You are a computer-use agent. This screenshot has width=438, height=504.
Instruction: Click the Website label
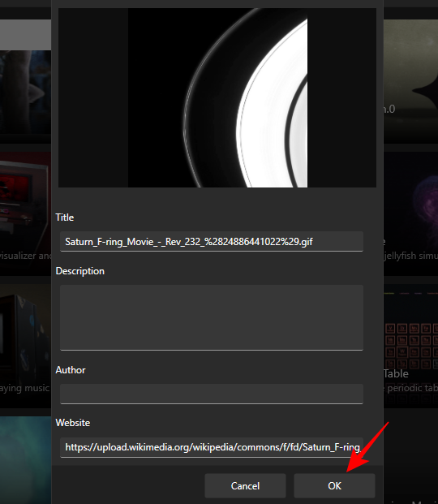tap(73, 423)
